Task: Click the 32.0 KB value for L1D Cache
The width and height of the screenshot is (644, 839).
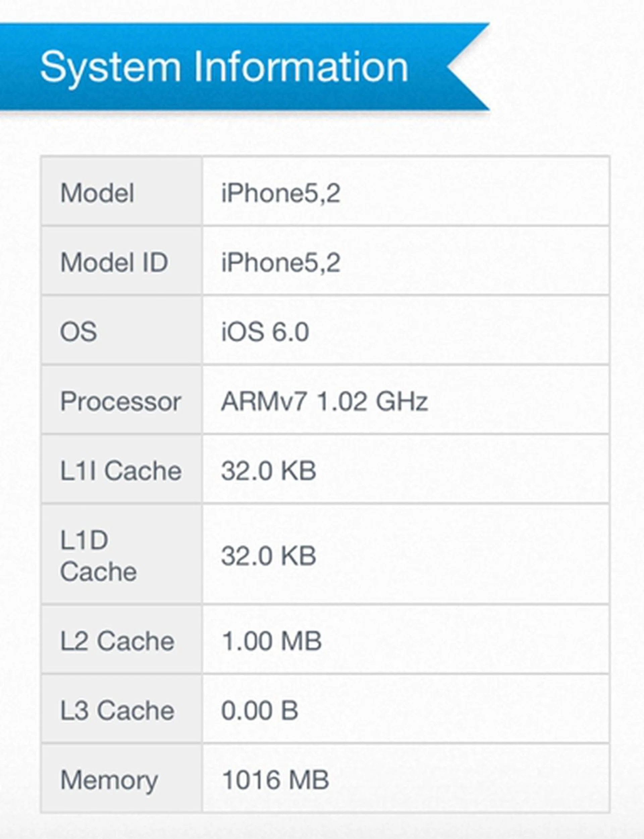Action: click(268, 556)
